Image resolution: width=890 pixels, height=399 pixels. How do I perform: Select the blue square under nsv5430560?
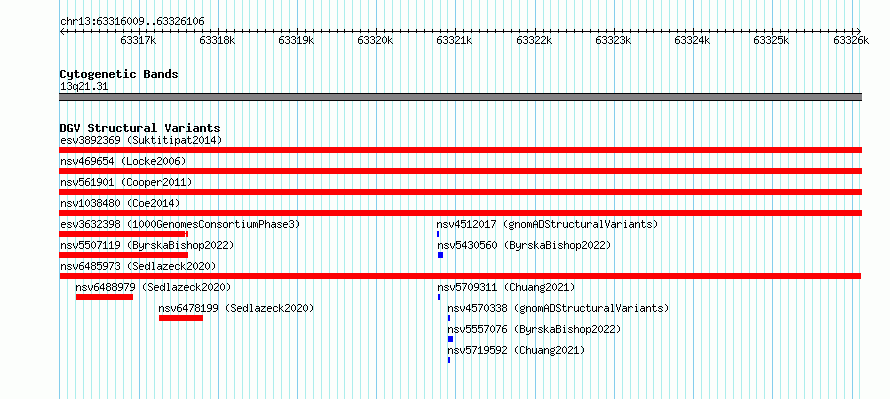[440, 255]
